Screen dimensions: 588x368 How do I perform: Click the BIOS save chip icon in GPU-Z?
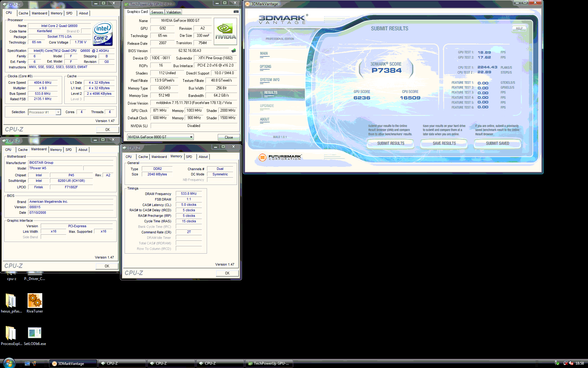click(x=234, y=51)
